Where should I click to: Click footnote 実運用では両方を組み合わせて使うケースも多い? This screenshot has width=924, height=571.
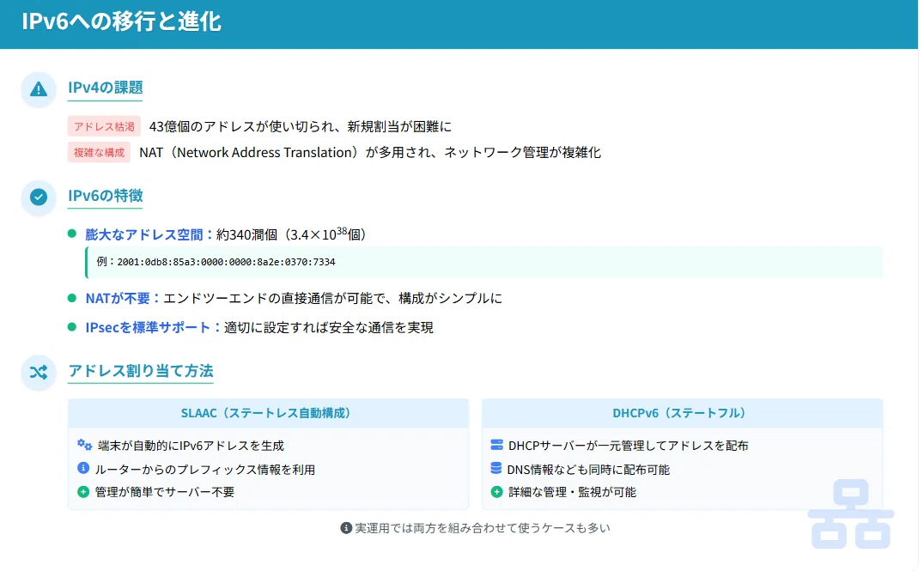tap(483, 528)
